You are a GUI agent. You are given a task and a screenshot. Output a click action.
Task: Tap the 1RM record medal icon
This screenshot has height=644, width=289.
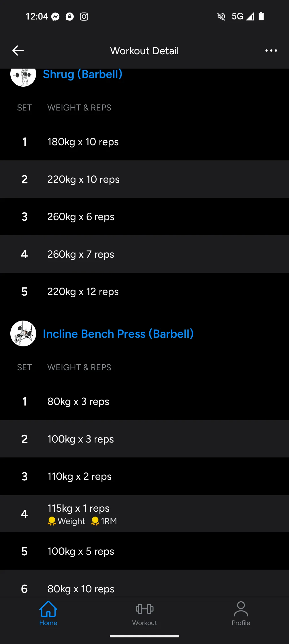(95, 521)
